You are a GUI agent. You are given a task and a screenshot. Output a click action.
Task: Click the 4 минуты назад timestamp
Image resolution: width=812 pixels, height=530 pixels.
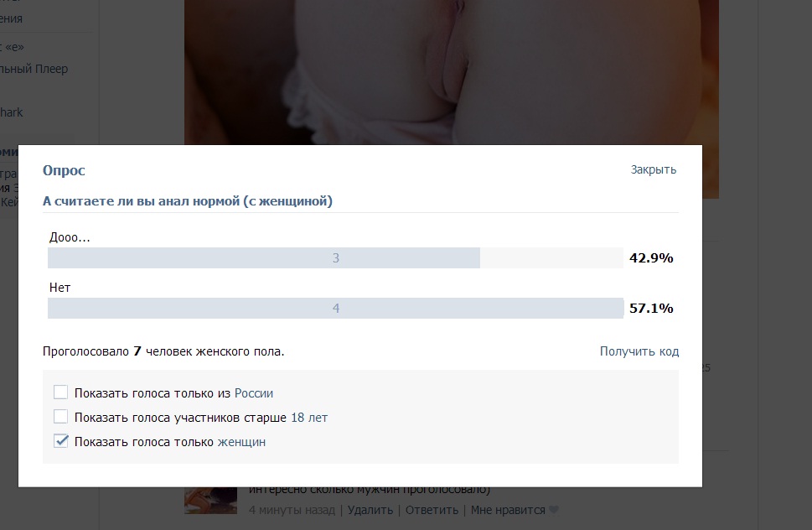pos(292,510)
